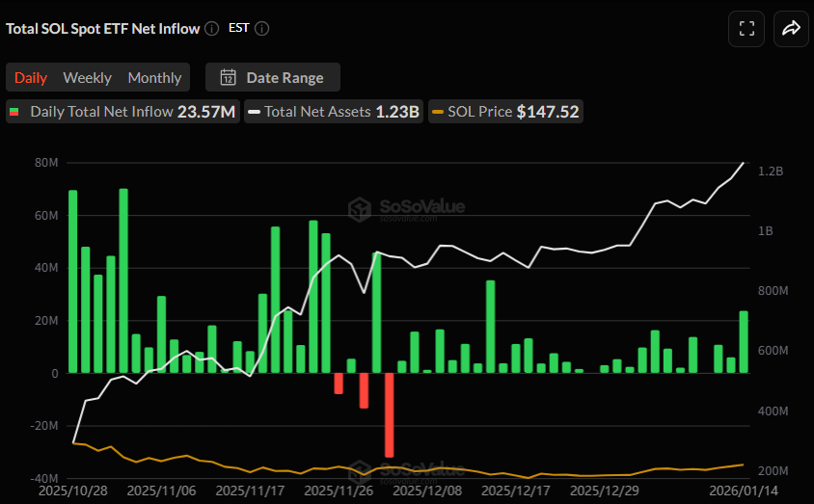Click the orange SOL Price line marker

[438, 112]
